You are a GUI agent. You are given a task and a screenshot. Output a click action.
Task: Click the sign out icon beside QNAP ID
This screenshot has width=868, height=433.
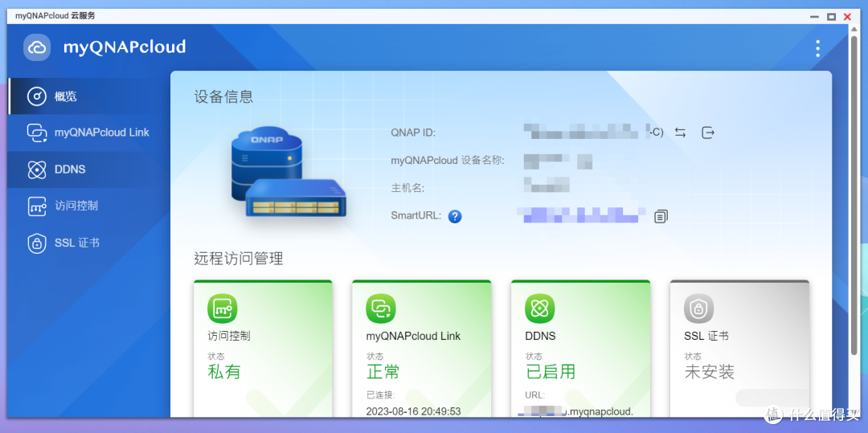pos(708,133)
